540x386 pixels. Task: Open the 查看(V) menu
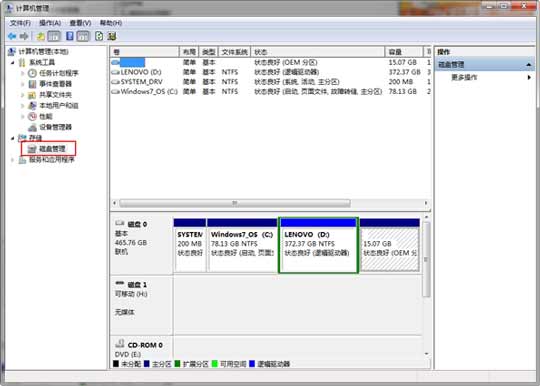(80, 23)
